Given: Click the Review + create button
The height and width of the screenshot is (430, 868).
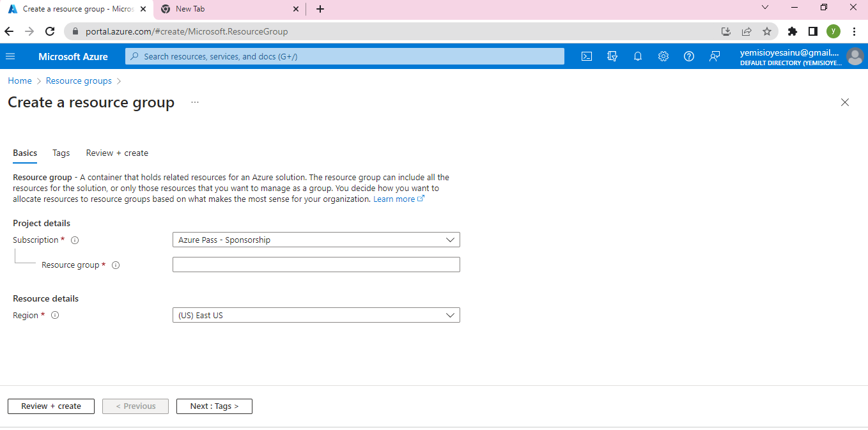Looking at the screenshot, I should coord(51,406).
